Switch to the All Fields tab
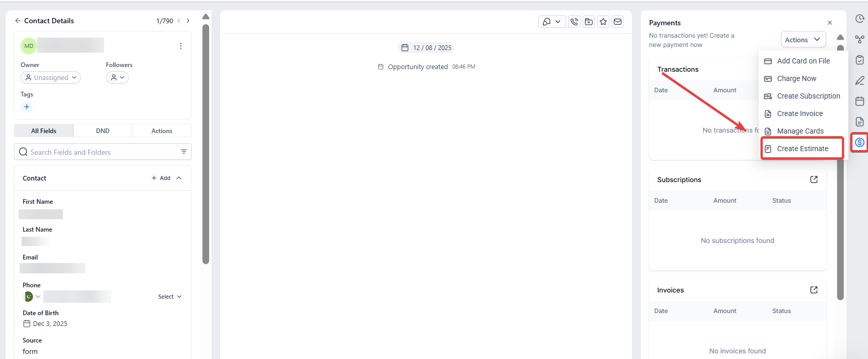Viewport: 868px width, 359px height. 44,131
